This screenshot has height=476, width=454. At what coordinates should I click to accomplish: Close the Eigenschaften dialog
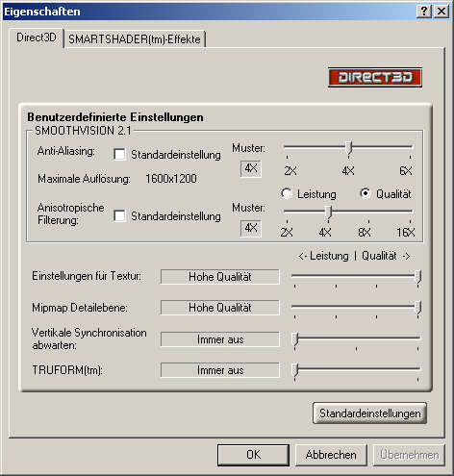coord(441,12)
